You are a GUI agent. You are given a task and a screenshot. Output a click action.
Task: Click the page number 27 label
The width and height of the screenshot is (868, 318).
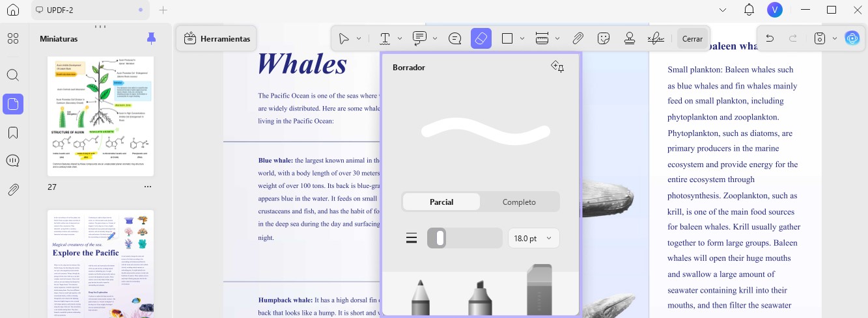pos(53,187)
